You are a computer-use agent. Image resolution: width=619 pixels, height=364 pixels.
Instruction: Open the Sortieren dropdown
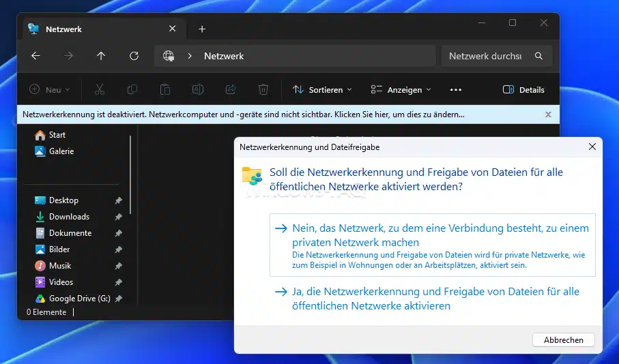point(321,90)
